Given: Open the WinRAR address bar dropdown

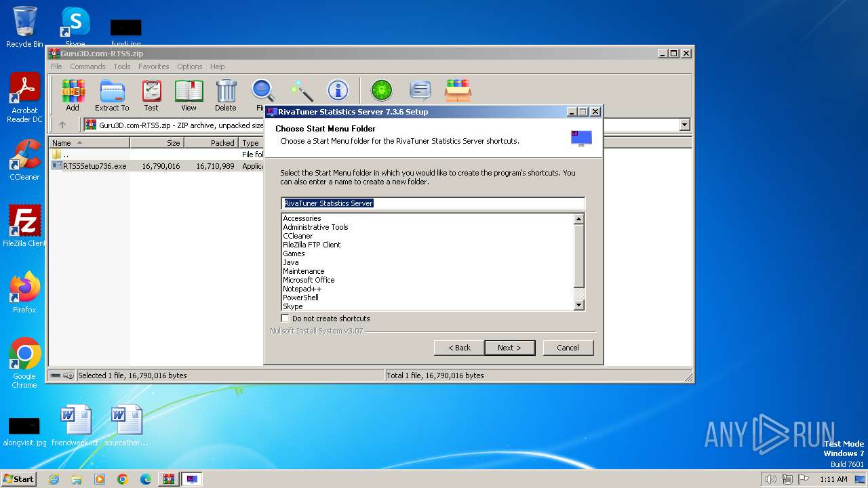Looking at the screenshot, I should tap(684, 125).
